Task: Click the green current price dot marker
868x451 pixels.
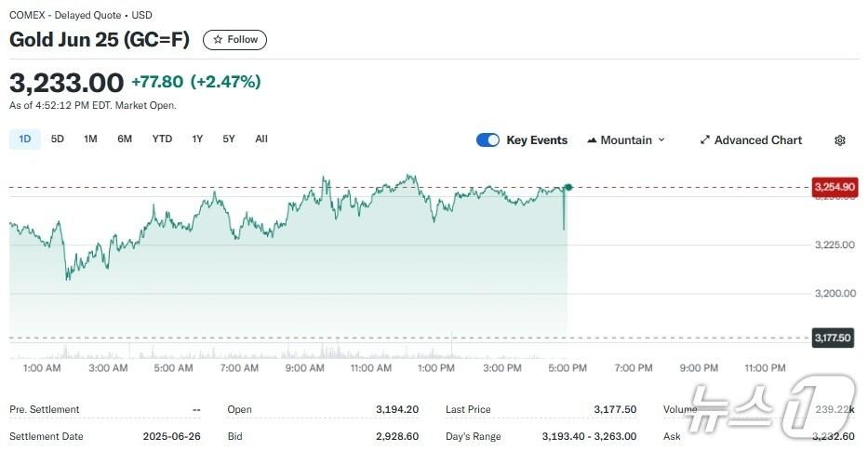Action: click(568, 188)
